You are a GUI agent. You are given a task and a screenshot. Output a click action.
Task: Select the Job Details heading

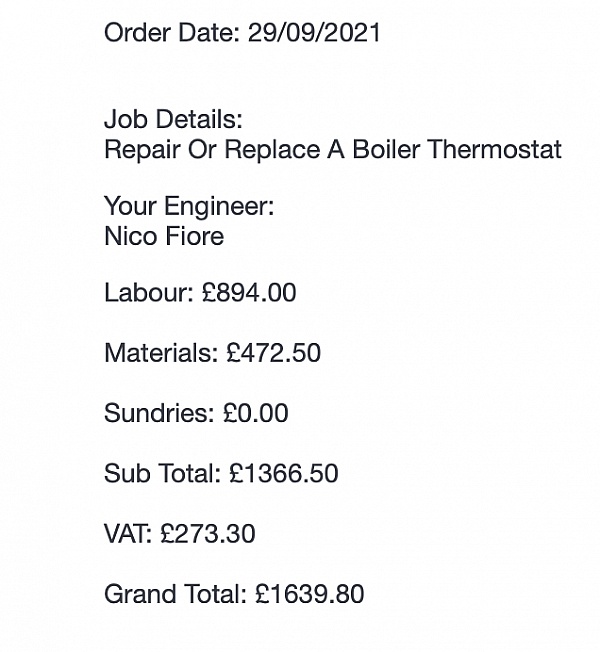[173, 119]
